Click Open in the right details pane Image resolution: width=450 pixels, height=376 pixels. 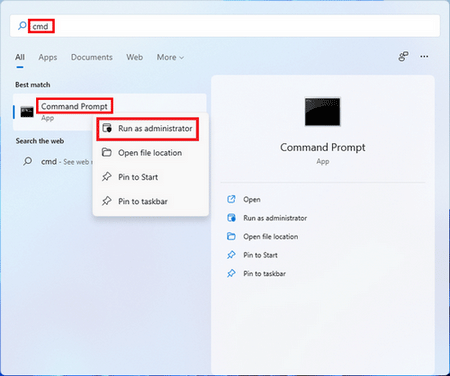(x=252, y=199)
